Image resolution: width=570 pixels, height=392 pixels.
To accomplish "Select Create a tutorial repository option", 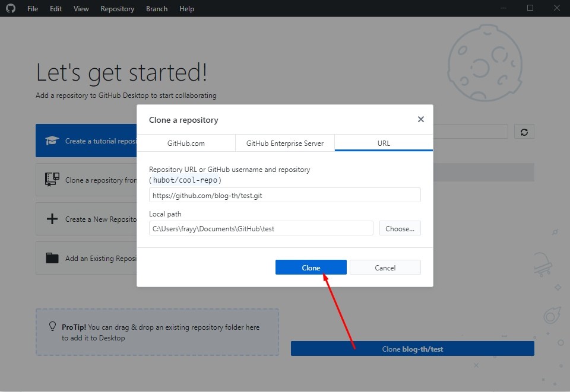I will point(86,141).
